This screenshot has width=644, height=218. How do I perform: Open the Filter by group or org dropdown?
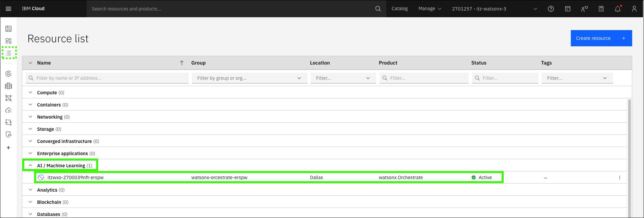(249, 78)
